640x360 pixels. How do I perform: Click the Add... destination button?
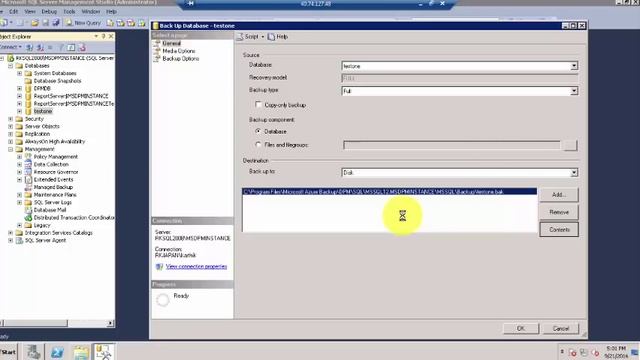559,195
